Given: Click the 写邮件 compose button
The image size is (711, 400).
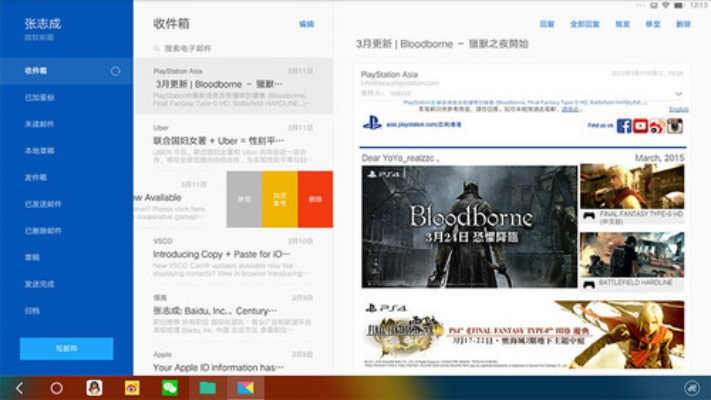Looking at the screenshot, I should (x=66, y=348).
